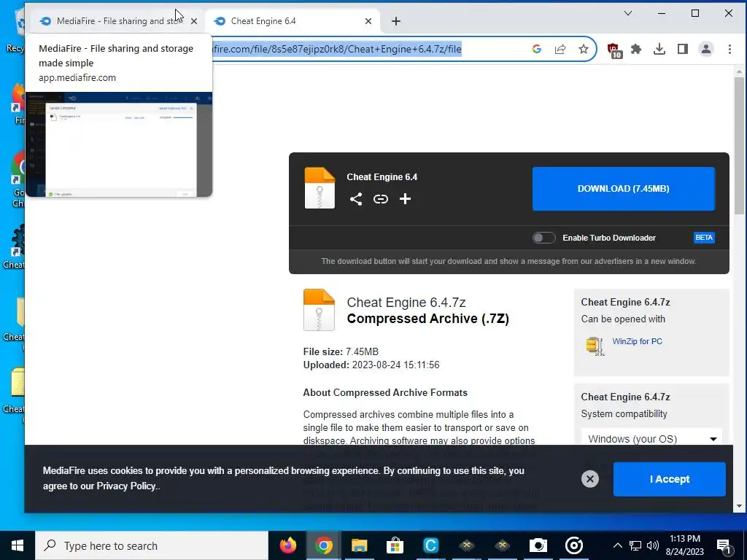Open File Explorer from the taskbar

point(359,545)
